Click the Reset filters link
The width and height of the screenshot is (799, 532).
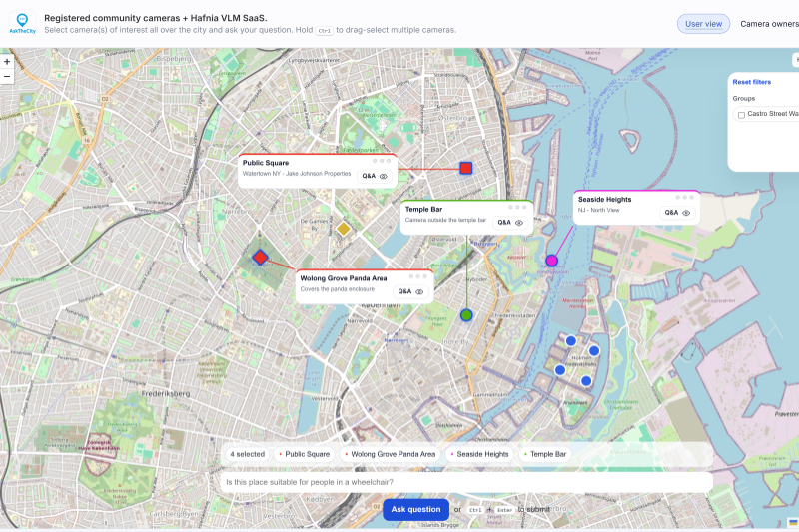tap(751, 82)
